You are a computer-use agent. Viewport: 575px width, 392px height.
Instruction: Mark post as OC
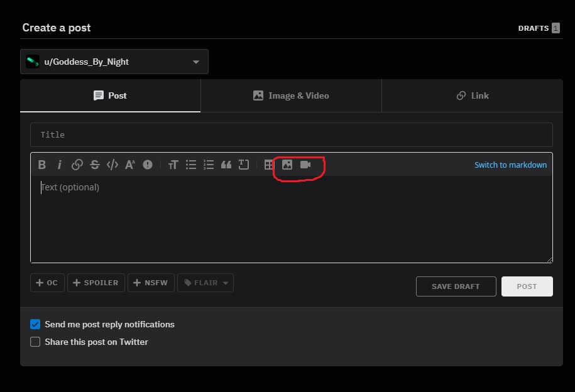(x=47, y=283)
